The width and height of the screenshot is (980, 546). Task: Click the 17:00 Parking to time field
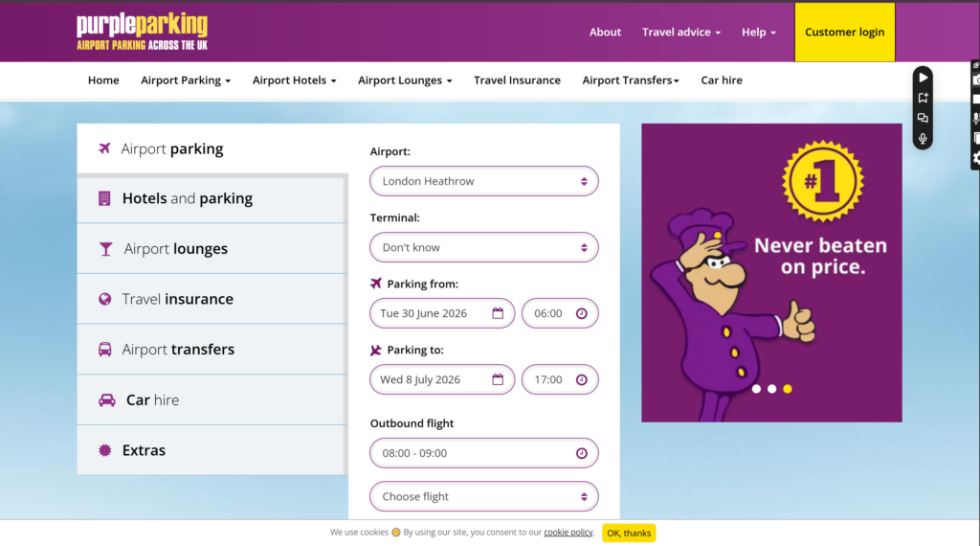560,379
